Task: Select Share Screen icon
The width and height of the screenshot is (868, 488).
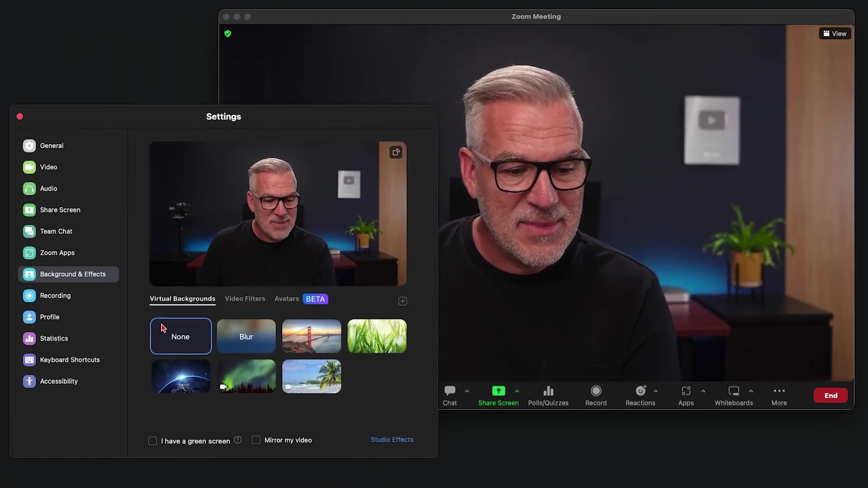Action: point(498,391)
